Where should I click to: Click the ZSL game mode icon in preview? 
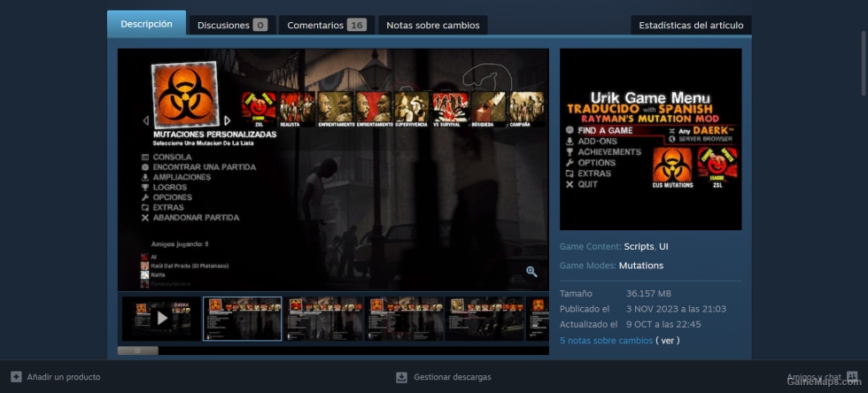[x=259, y=109]
